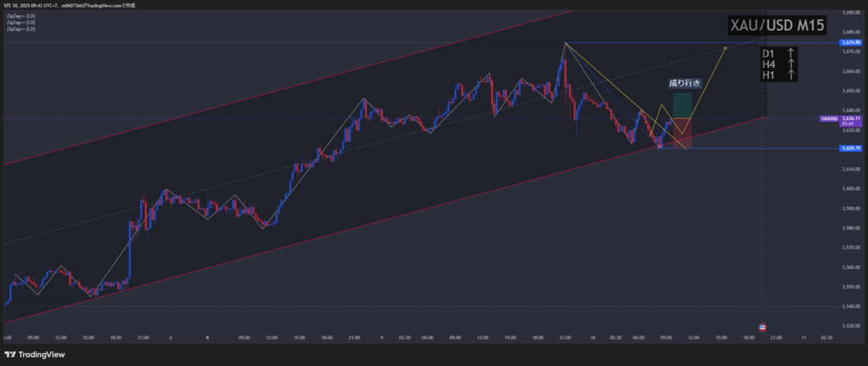Select the 3,636.11 current price label
Screen dimensions: 868x366
coord(851,119)
